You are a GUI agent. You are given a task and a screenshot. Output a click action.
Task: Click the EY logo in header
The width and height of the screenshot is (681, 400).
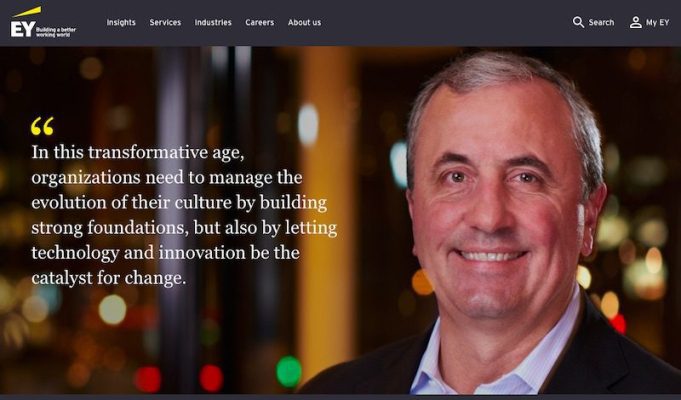[x=43, y=22]
